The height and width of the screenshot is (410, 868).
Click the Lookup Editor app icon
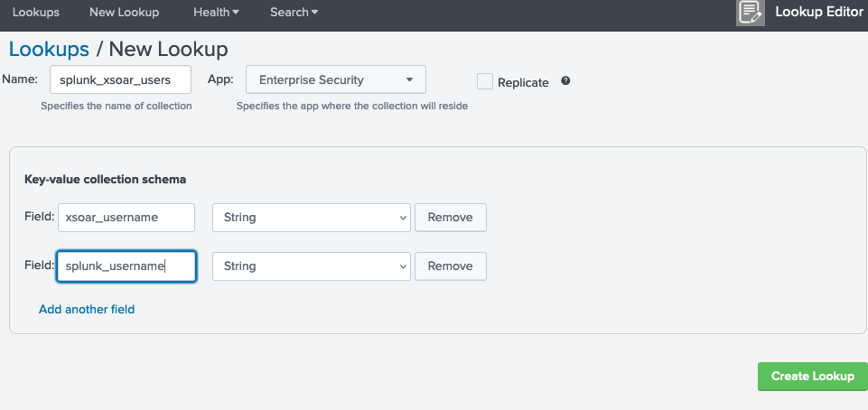point(750,13)
